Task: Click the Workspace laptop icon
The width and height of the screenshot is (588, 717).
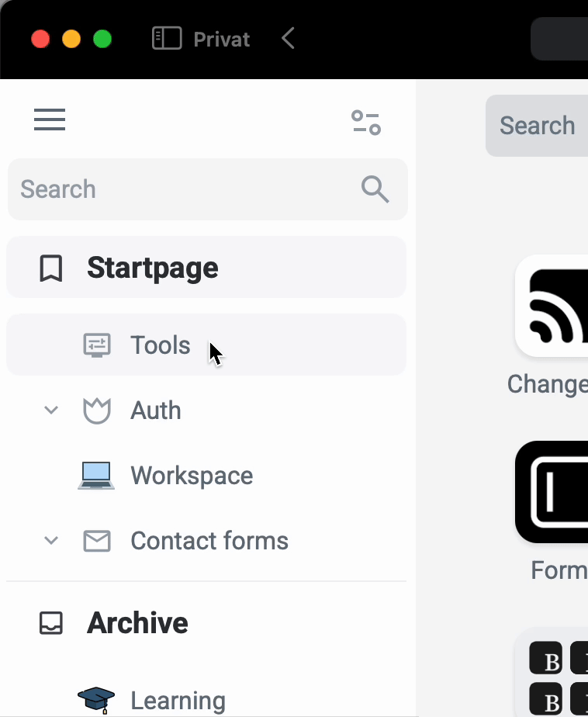Action: pos(97,476)
